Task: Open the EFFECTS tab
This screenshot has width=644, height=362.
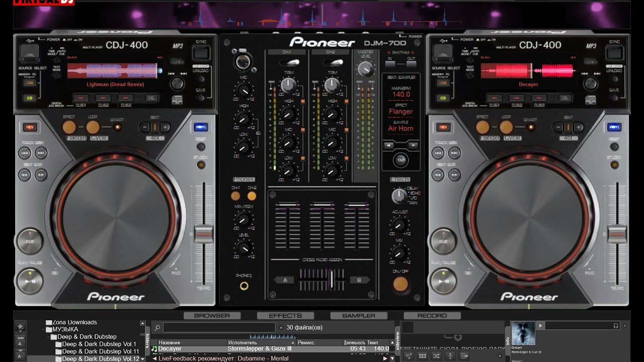Action: pos(285,316)
